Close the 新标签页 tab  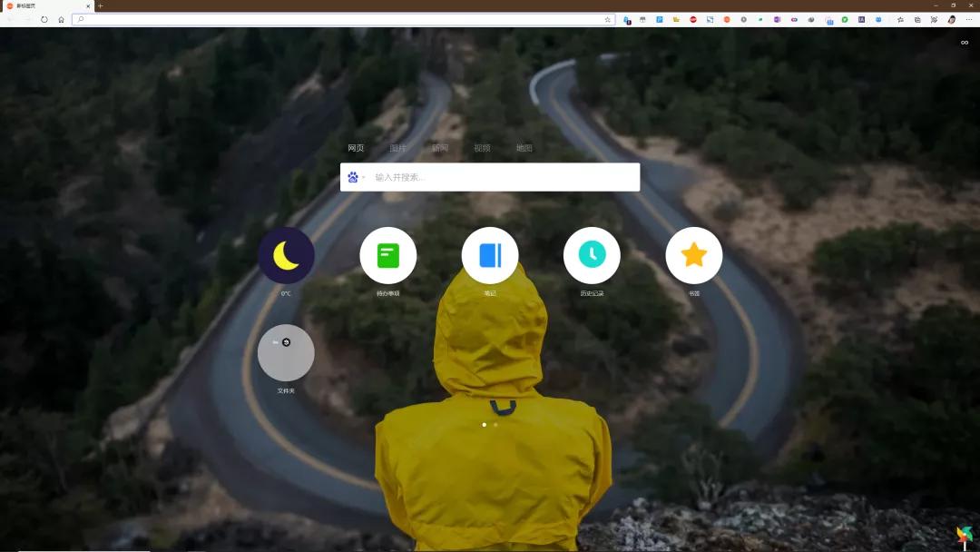(x=87, y=5)
